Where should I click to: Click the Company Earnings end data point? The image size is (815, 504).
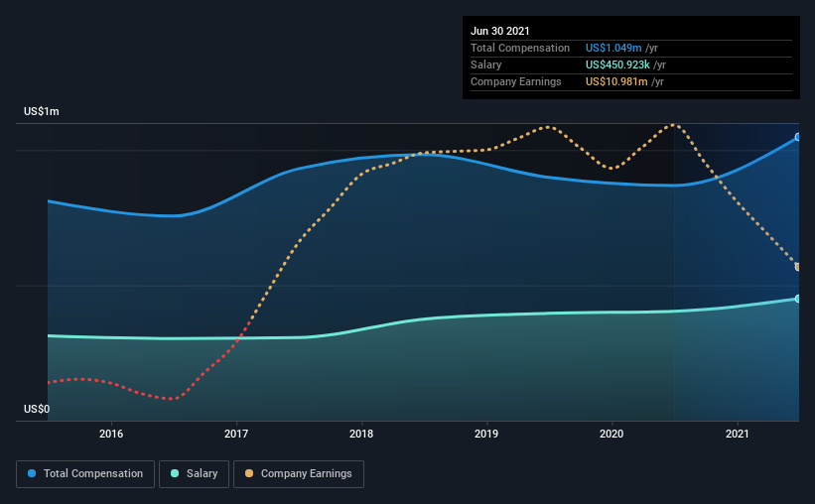tap(797, 267)
